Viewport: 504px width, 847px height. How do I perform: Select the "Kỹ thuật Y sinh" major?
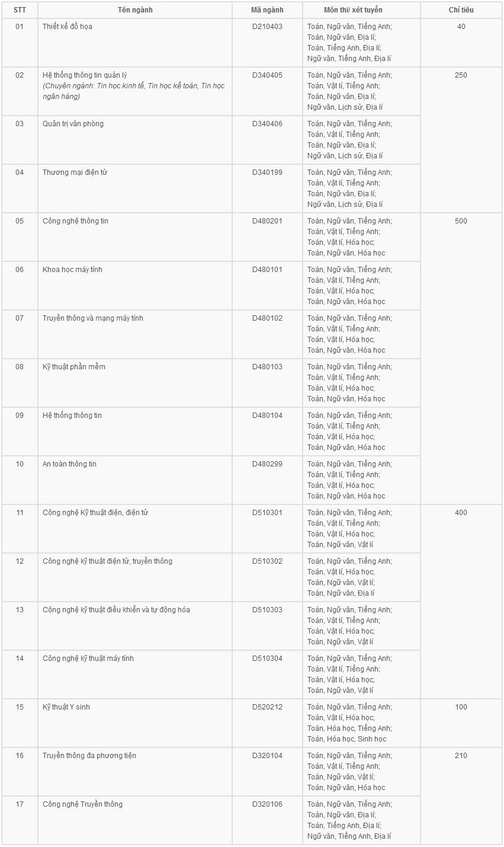66,707
